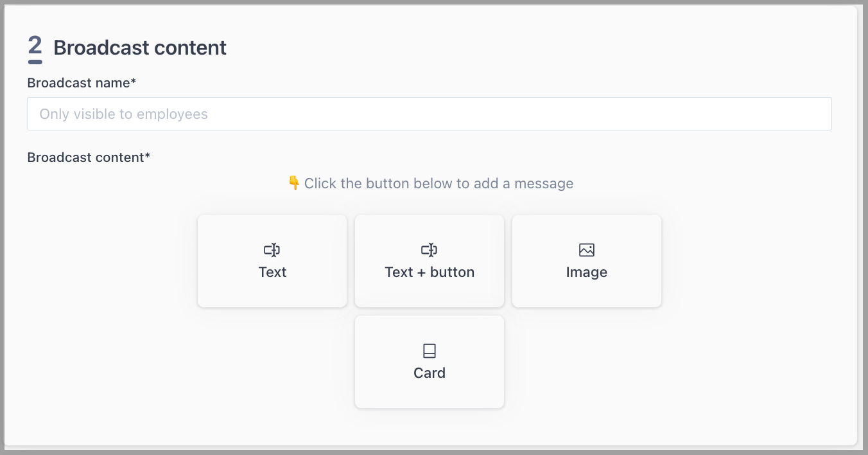
Task: Click the book icon in the Card option
Action: point(430,351)
